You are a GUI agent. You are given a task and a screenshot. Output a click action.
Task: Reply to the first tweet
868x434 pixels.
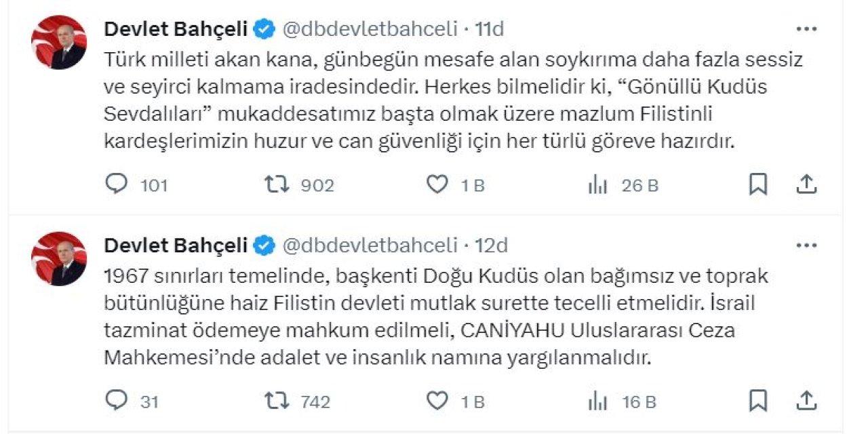pyautogui.click(x=115, y=184)
